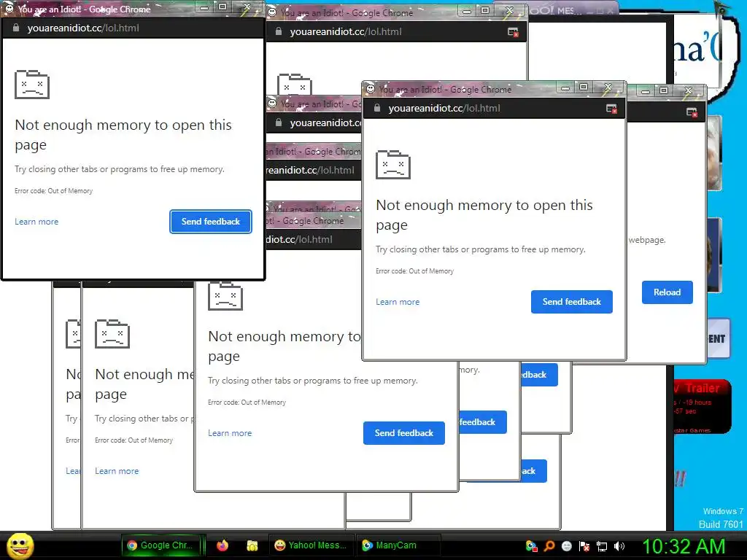Screen dimensions: 747x560
Task: Launch Firefox from the taskbar
Action: [222, 545]
